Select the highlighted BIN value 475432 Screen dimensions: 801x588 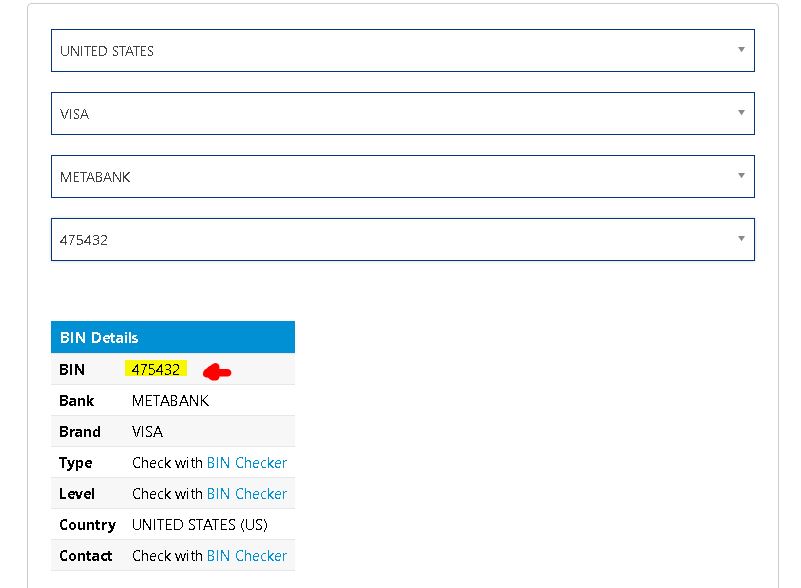156,369
